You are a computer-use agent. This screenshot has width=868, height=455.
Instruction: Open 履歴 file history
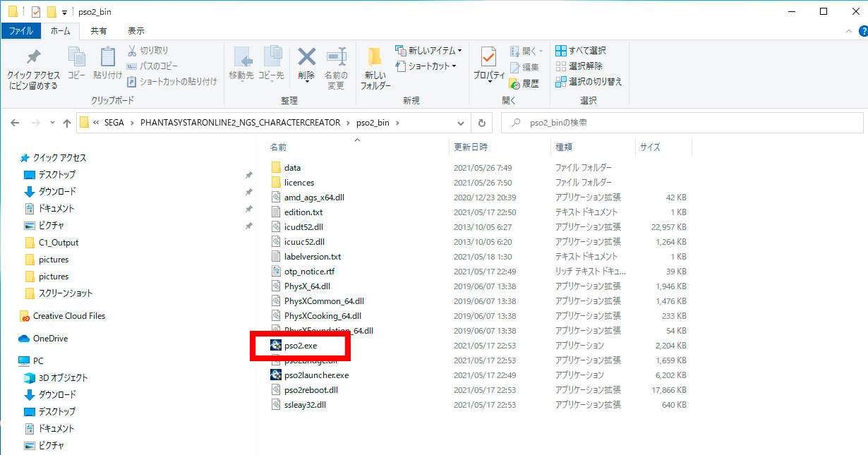(x=524, y=83)
